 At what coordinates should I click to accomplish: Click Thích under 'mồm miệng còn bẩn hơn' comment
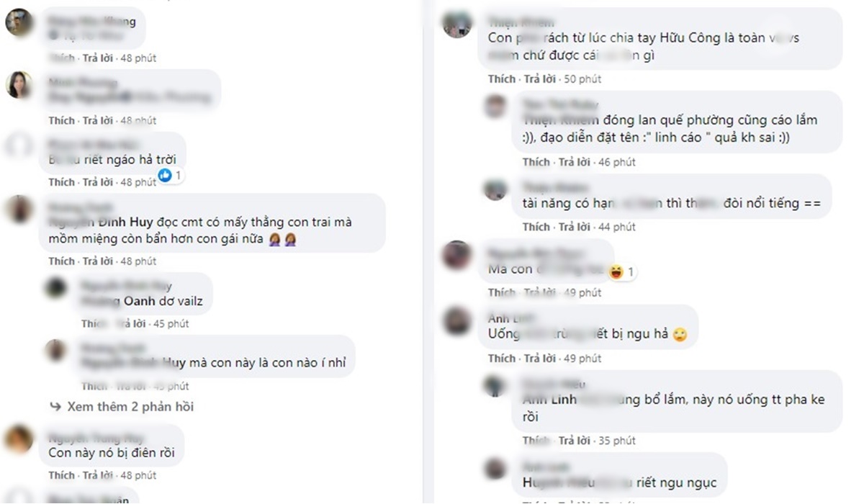pos(62,261)
